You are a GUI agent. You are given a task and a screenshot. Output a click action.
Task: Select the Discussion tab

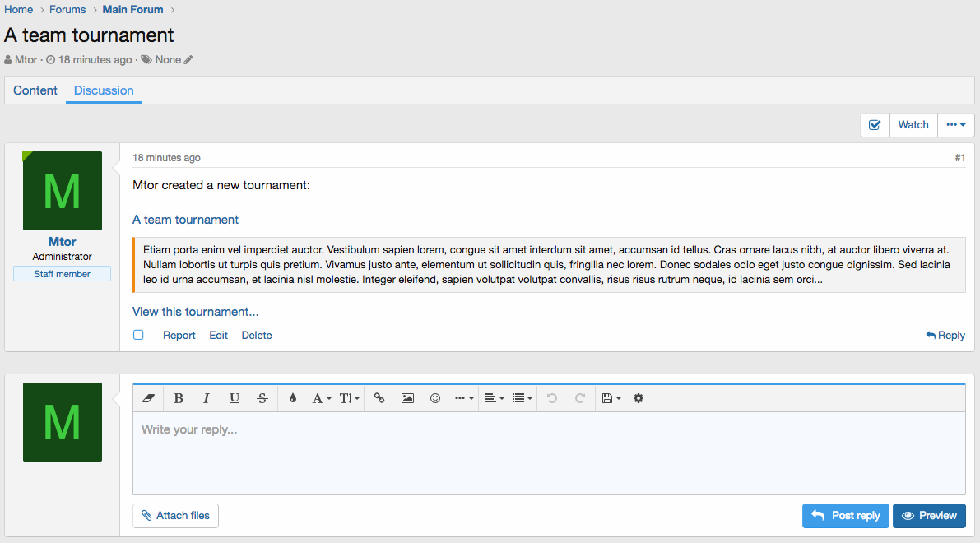(x=104, y=90)
